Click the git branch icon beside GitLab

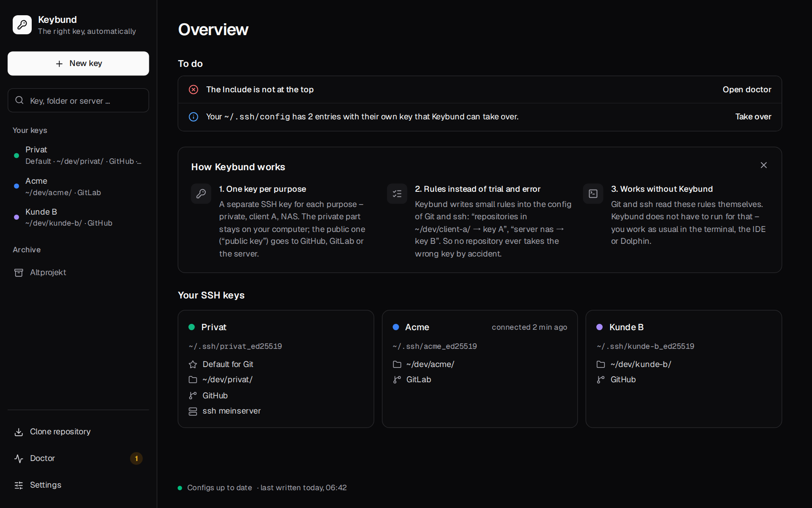coord(397,380)
